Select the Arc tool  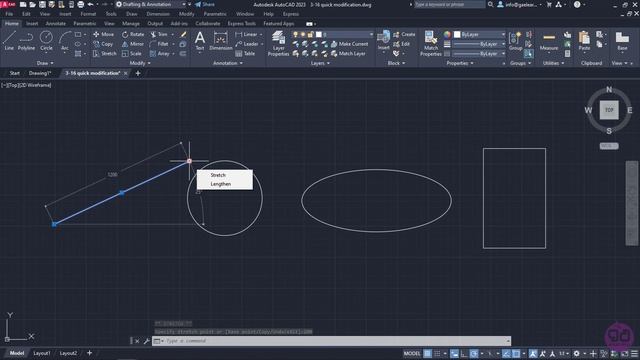click(64, 41)
